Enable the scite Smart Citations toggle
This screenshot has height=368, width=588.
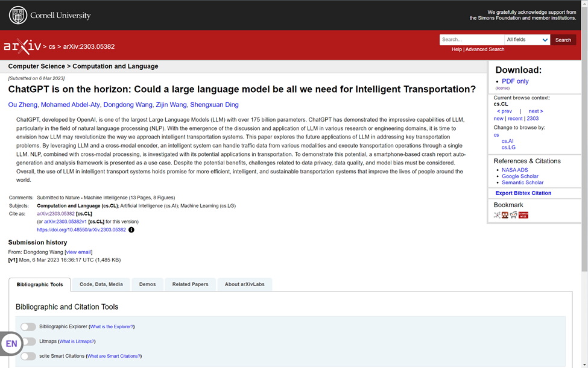coord(28,356)
